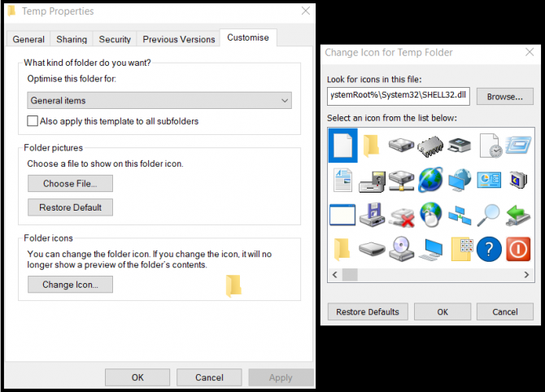Screen dimensions: 545x392
Task: Close the Temp Properties window
Action: point(306,11)
